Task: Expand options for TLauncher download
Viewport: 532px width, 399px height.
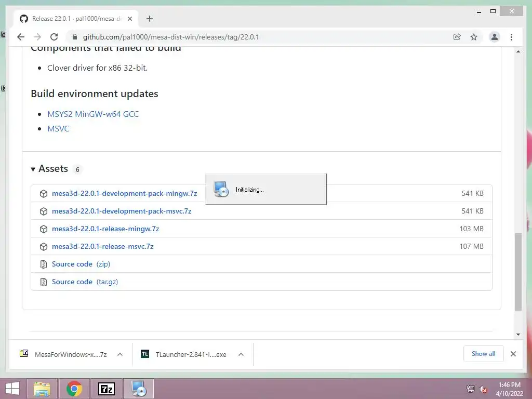Action: (x=241, y=354)
